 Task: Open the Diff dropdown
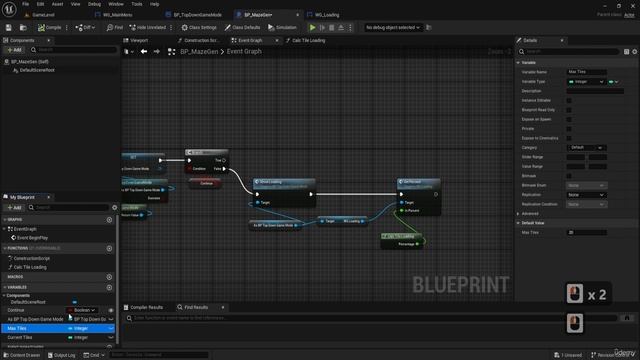coord(85,27)
